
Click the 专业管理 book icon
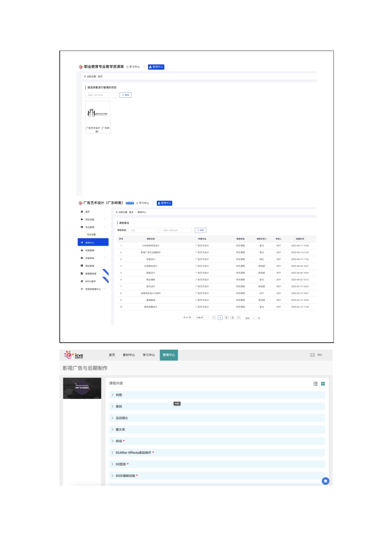(82, 227)
